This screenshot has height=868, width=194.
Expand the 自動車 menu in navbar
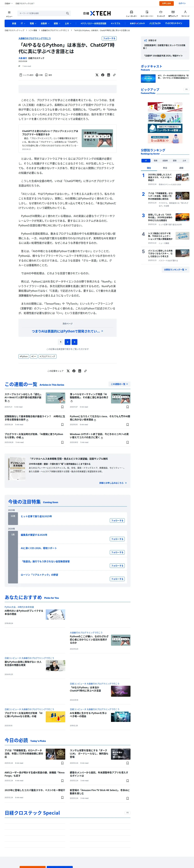click(x=45, y=24)
